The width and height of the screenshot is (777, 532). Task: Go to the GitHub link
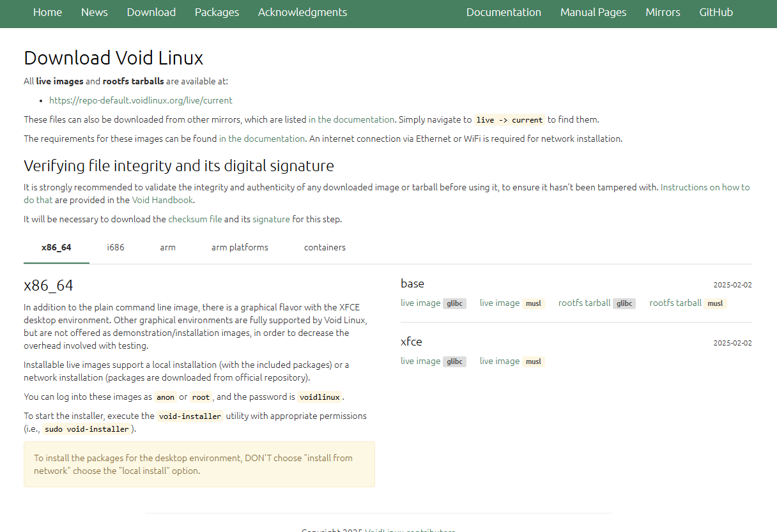pyautogui.click(x=716, y=12)
